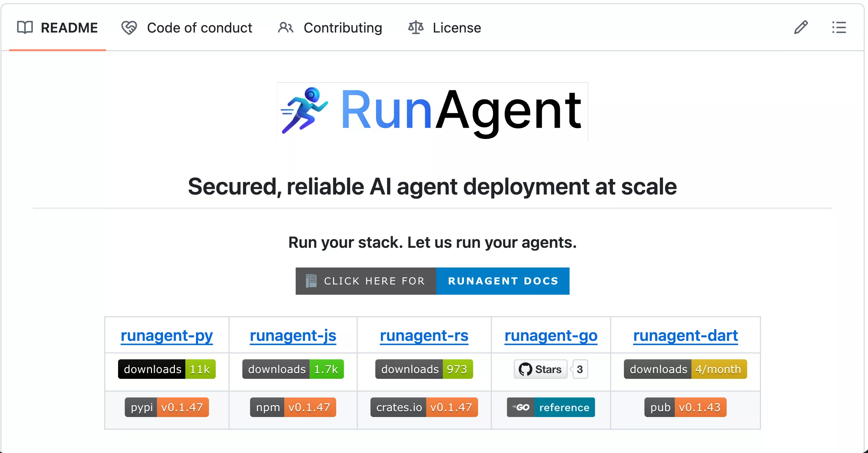Click the scales icon beside License
This screenshot has width=868, height=453.
tap(415, 27)
